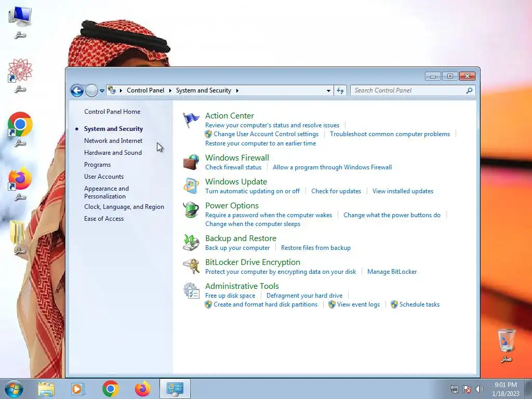
Task: Open Hardware and Sound category
Action: point(113,153)
